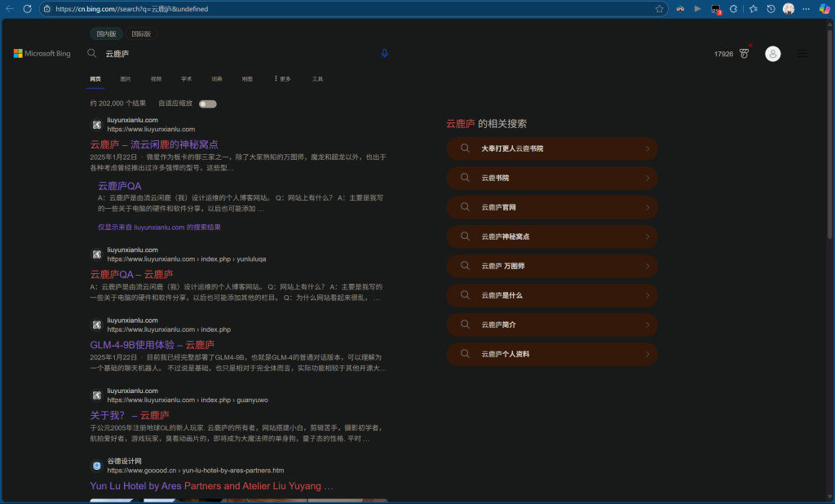835x504 pixels.
Task: Click chevron on 云鹿庐个人资料 suggestion
Action: 647,354
